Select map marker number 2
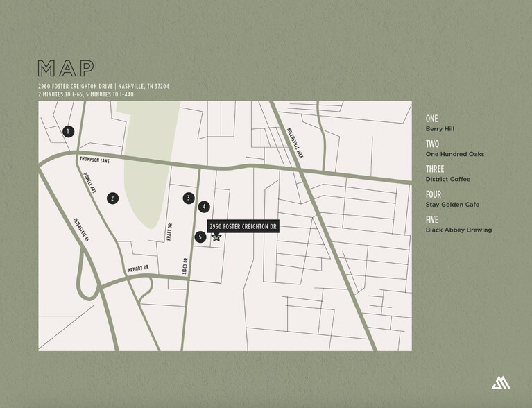532x408 pixels. [x=112, y=198]
